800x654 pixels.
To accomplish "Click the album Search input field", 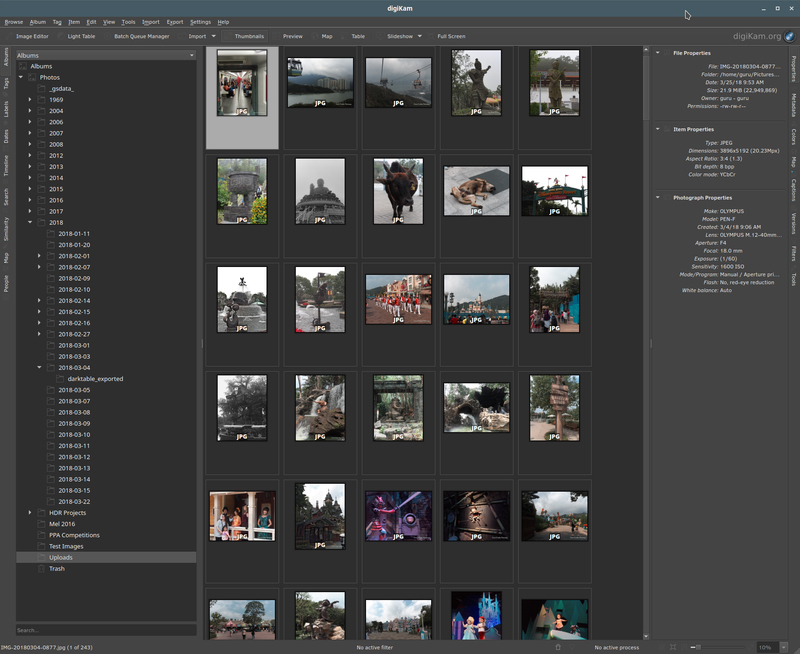I will [106, 630].
